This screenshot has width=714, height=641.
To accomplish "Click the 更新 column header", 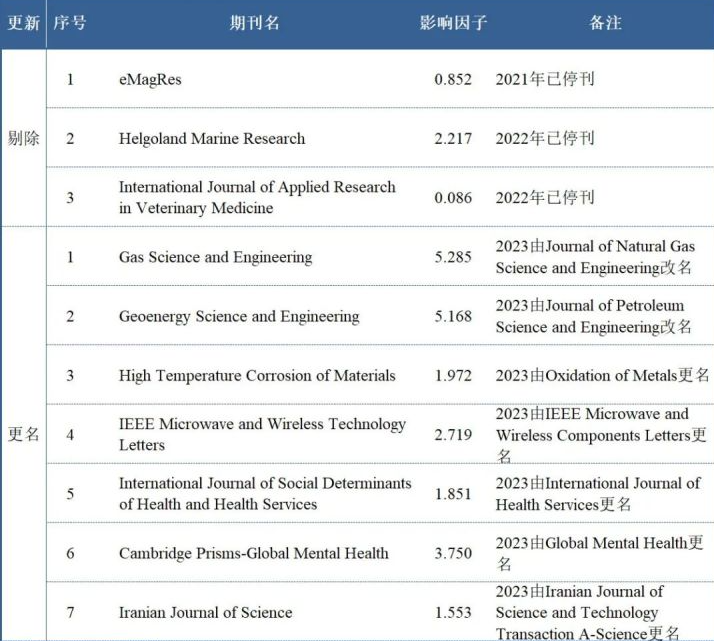I will click(x=23, y=22).
